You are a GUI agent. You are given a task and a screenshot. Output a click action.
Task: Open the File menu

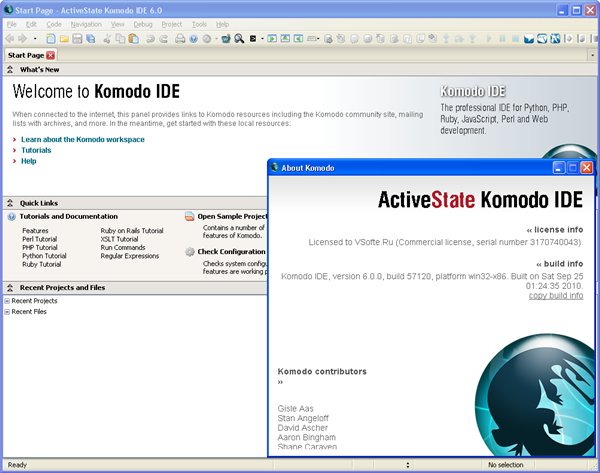pyautogui.click(x=11, y=24)
